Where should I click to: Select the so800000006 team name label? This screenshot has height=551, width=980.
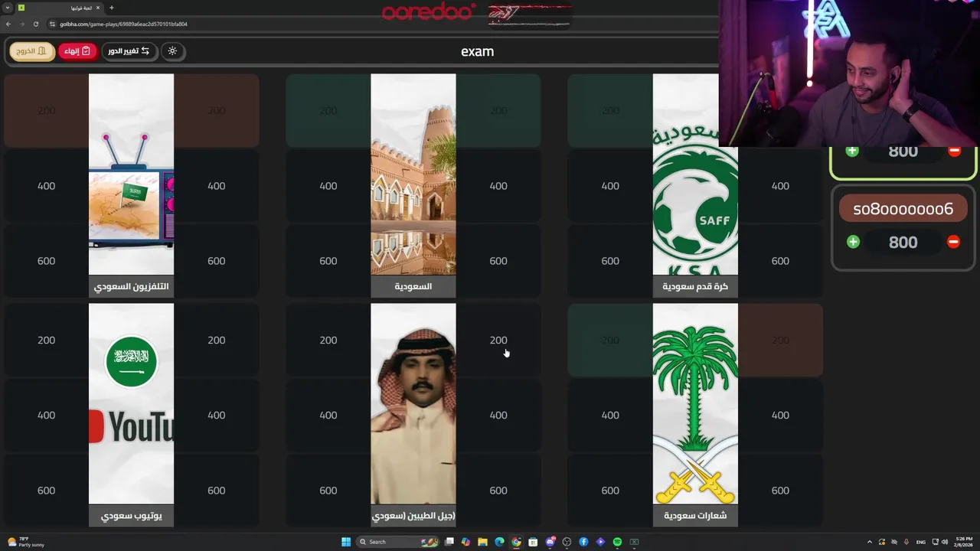[x=903, y=209]
